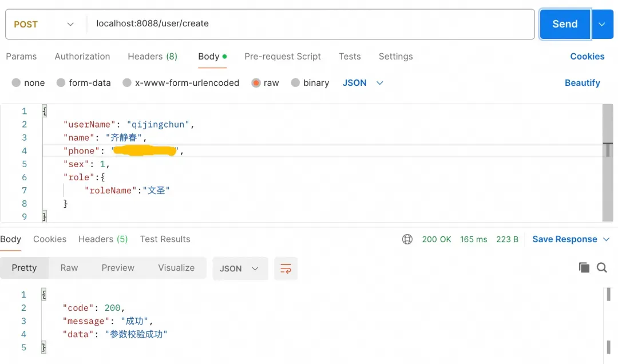Select the form-data radio option
The image size is (618, 364).
pyautogui.click(x=61, y=83)
